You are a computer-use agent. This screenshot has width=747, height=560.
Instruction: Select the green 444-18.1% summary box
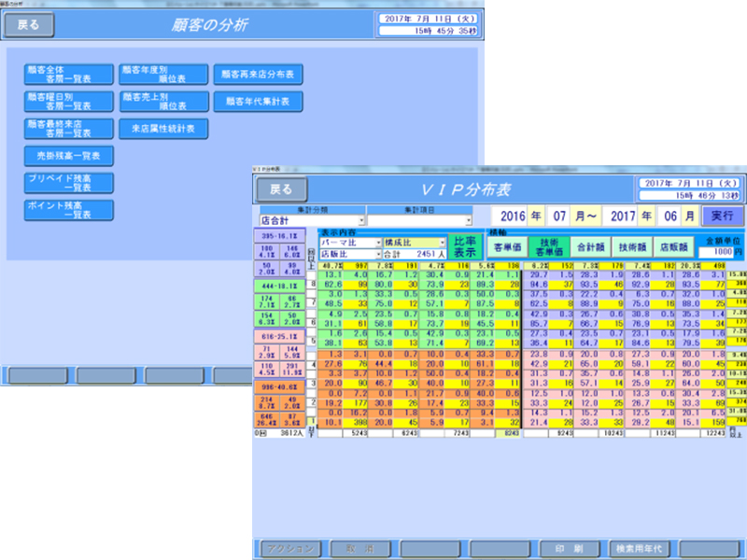pos(279,287)
